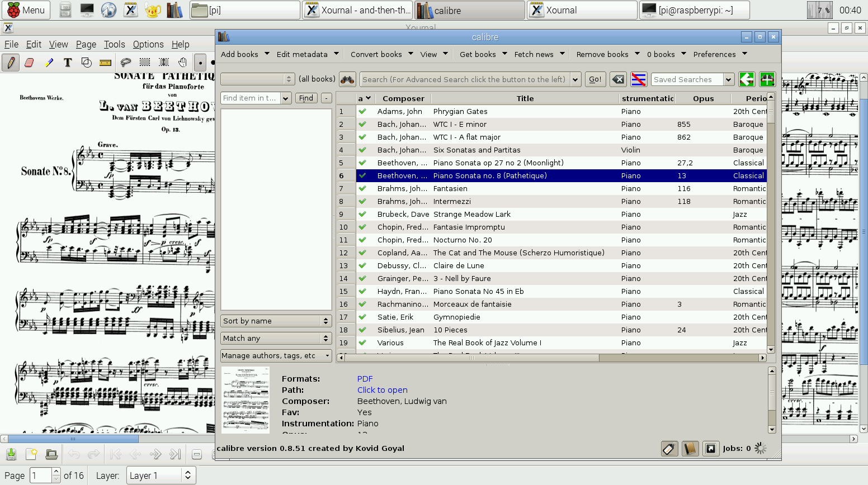Open the Tools menu in Xournal
Image resolution: width=868 pixels, height=485 pixels.
(114, 44)
